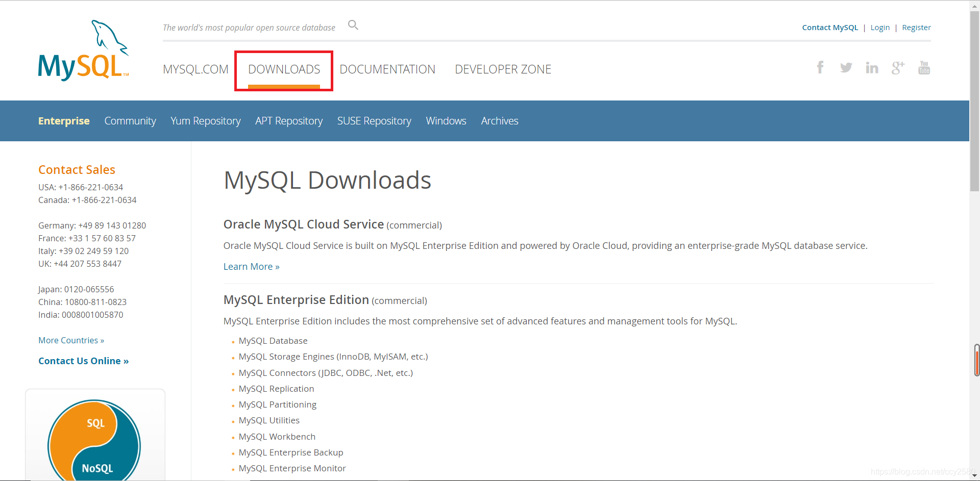
Task: Click the Oracle MySQL Cloud Service heading
Action: coord(304,224)
